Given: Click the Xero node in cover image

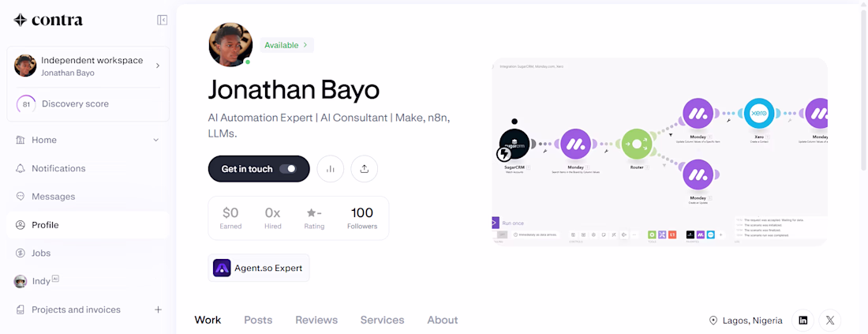Looking at the screenshot, I should tap(758, 114).
